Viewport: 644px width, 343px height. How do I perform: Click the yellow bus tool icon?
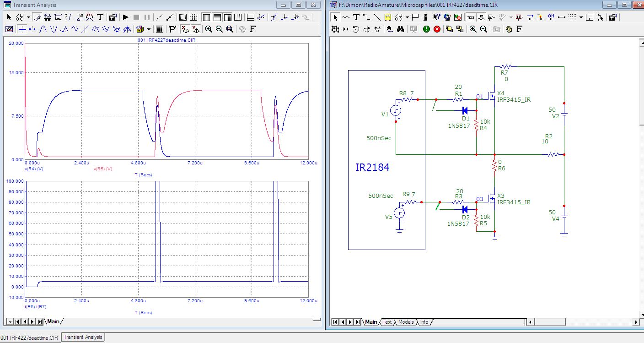[387, 17]
